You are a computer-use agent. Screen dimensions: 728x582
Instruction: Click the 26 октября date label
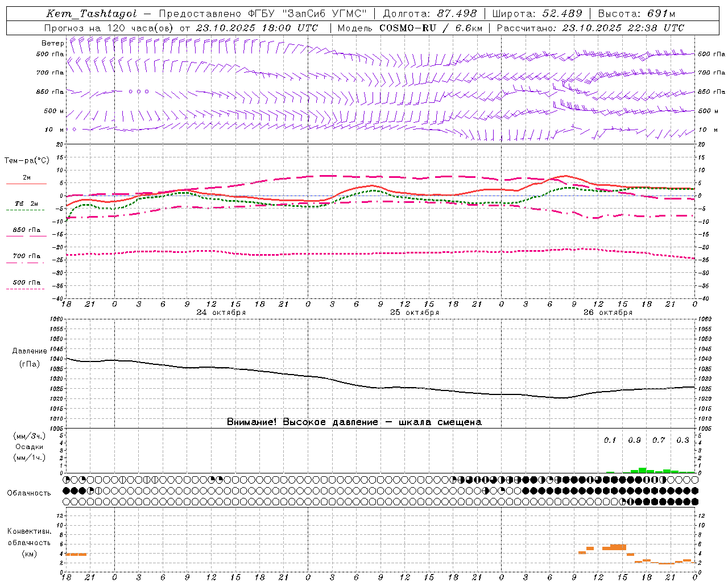pos(608,313)
